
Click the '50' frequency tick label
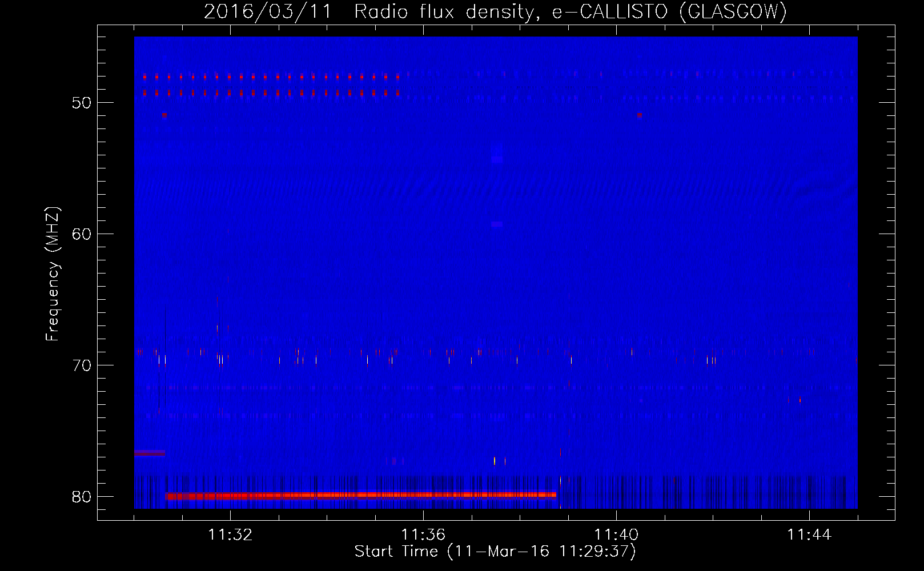[82, 103]
